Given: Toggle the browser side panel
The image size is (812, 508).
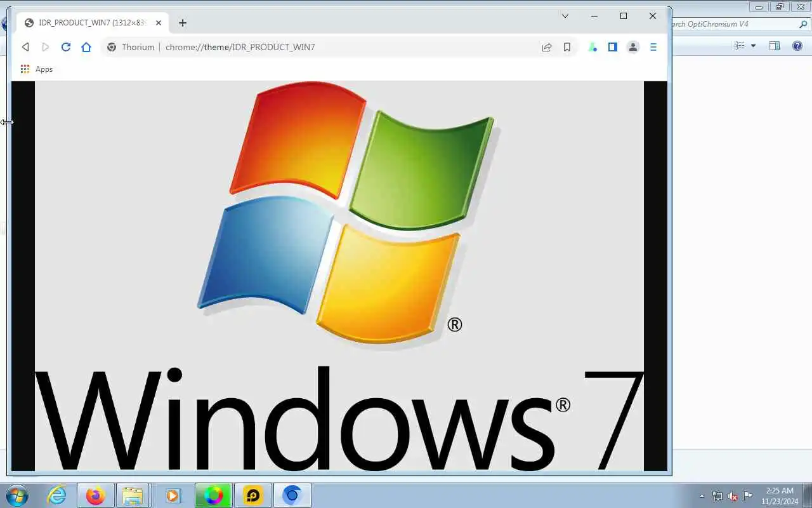Looking at the screenshot, I should coord(613,47).
